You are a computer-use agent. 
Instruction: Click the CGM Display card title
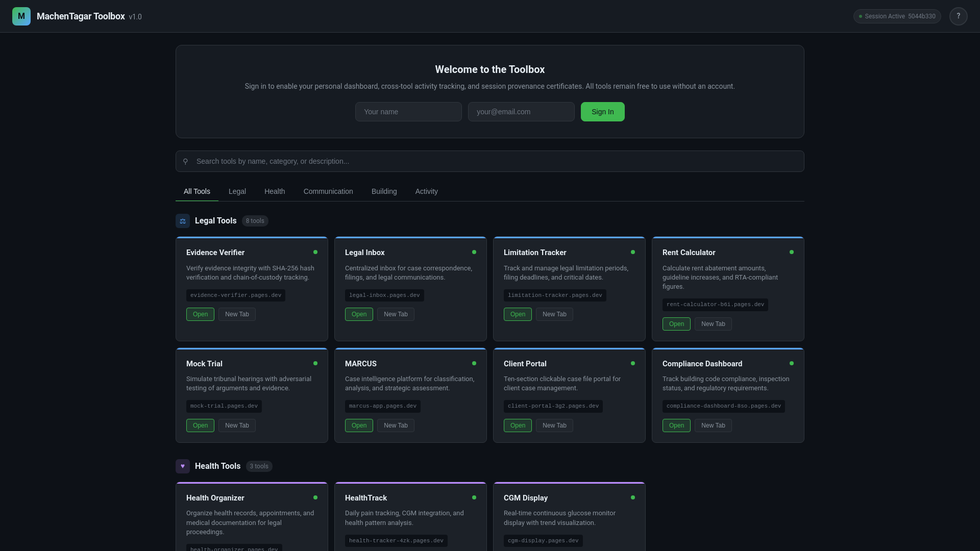(x=526, y=498)
